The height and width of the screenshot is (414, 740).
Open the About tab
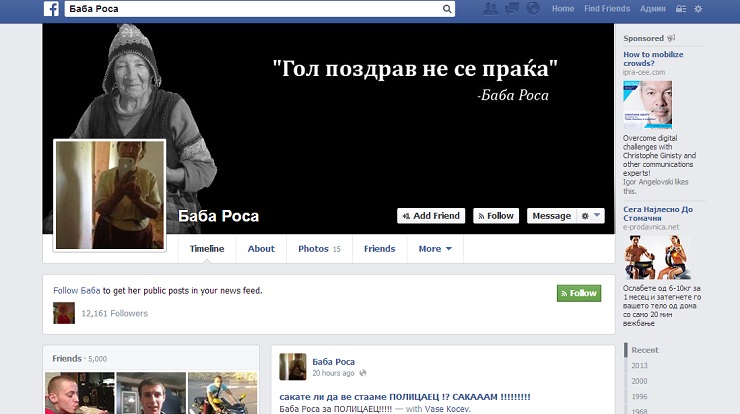261,249
